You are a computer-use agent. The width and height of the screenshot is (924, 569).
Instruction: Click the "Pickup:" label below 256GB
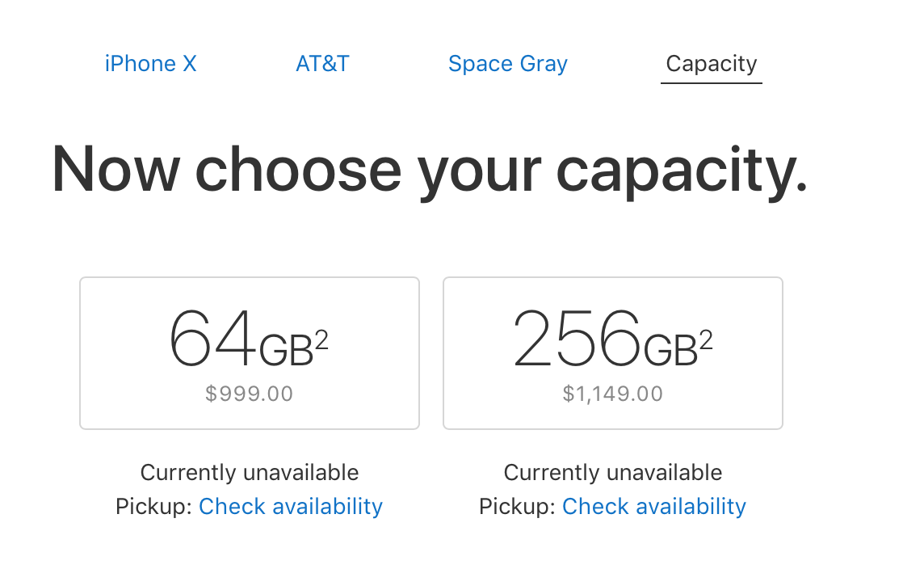[518, 507]
